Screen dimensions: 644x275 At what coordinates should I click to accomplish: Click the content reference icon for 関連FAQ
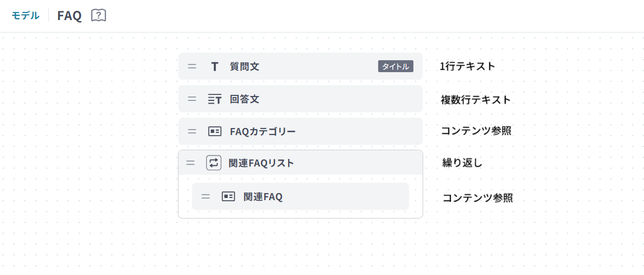(228, 196)
